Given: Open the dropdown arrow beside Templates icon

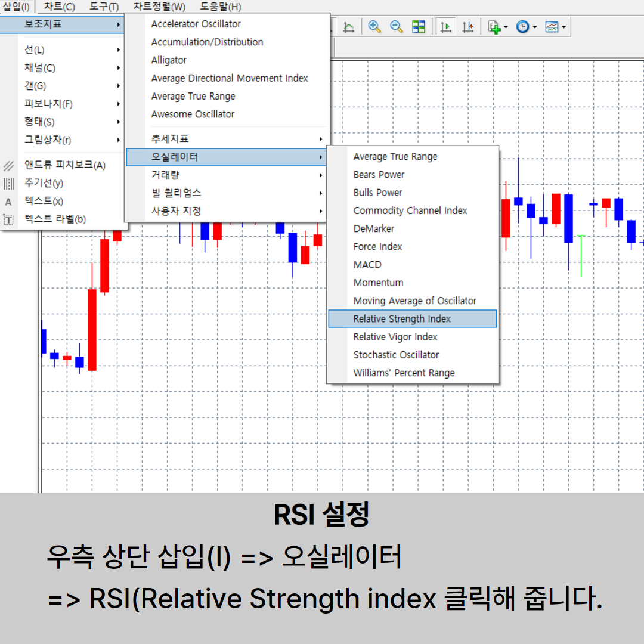Looking at the screenshot, I should point(563,27).
